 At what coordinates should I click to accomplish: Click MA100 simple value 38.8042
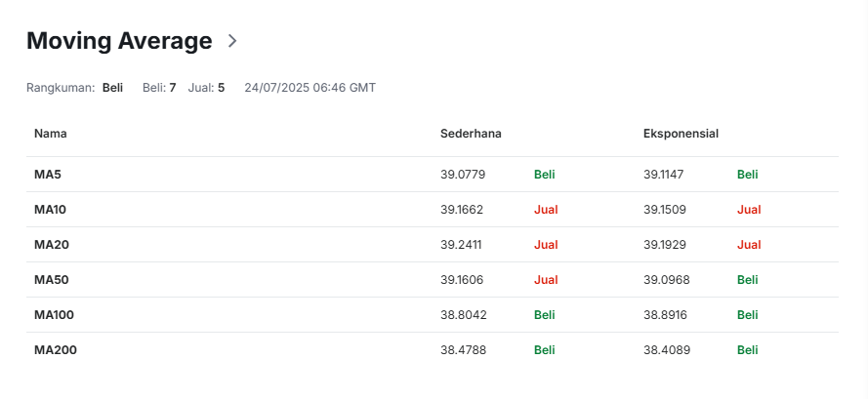464,315
